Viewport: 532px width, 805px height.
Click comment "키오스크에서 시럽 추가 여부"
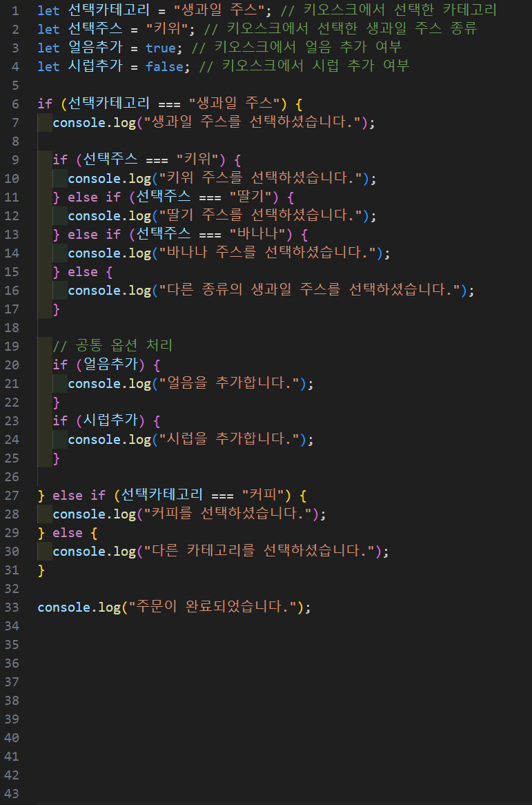315,66
